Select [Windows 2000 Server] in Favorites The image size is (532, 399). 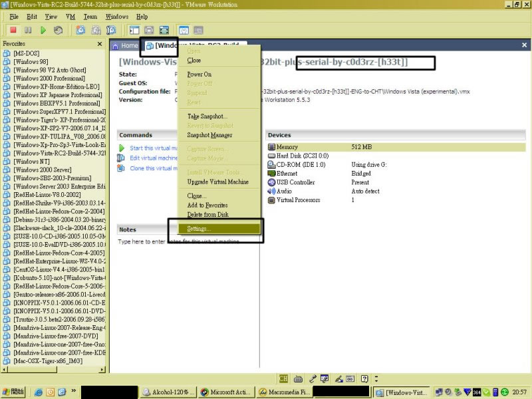tap(43, 170)
